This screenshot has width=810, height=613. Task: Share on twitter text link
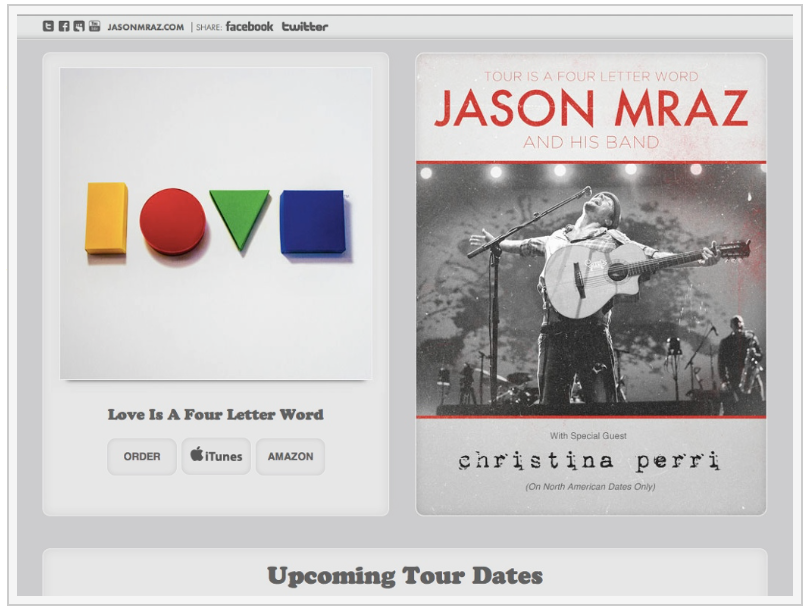tap(305, 26)
